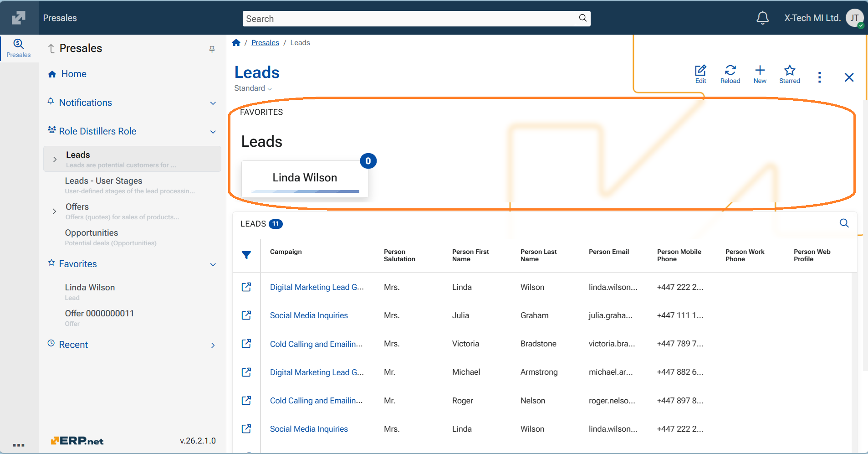868x454 pixels.
Task: Open Leads - User Stages menu item
Action: (x=103, y=181)
